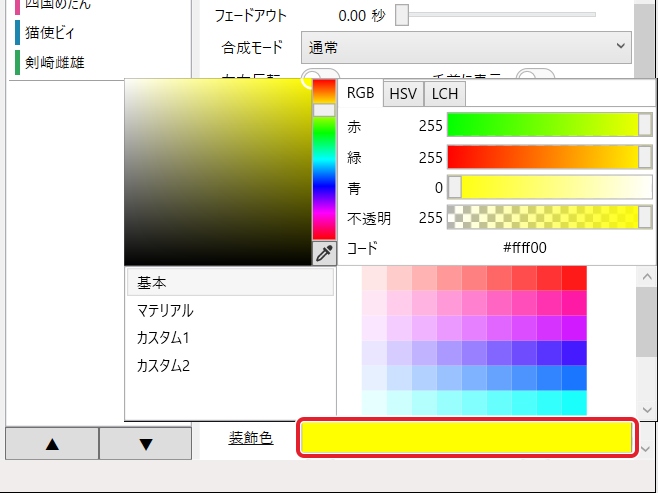Select the マテリアル palette category
The height and width of the screenshot is (493, 658).
(230, 310)
